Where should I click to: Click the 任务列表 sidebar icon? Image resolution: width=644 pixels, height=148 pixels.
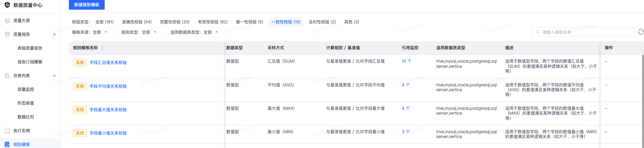click(7, 76)
